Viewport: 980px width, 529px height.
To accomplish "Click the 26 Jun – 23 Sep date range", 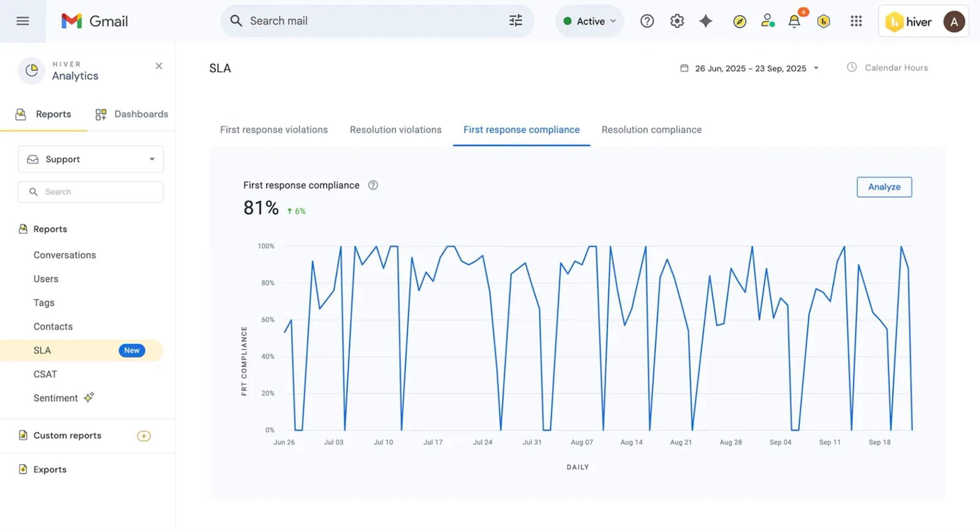I will 750,68.
